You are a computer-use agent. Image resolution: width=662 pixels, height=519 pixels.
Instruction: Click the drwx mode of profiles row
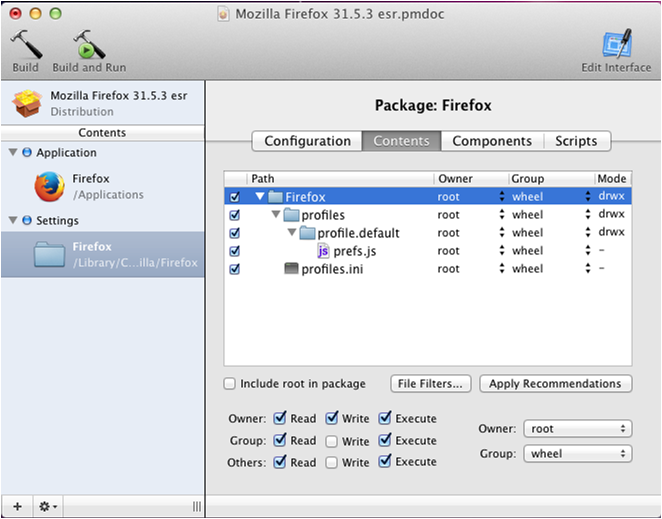[x=611, y=214]
